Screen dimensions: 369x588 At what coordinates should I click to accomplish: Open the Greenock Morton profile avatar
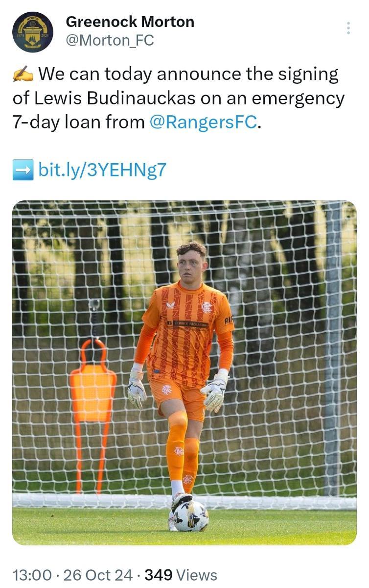coord(33,32)
